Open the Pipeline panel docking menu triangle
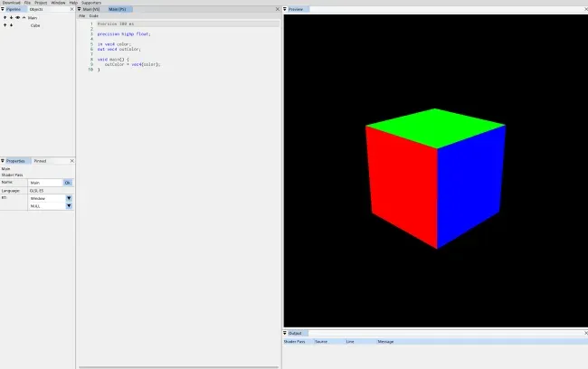588x369 pixels. [2, 9]
